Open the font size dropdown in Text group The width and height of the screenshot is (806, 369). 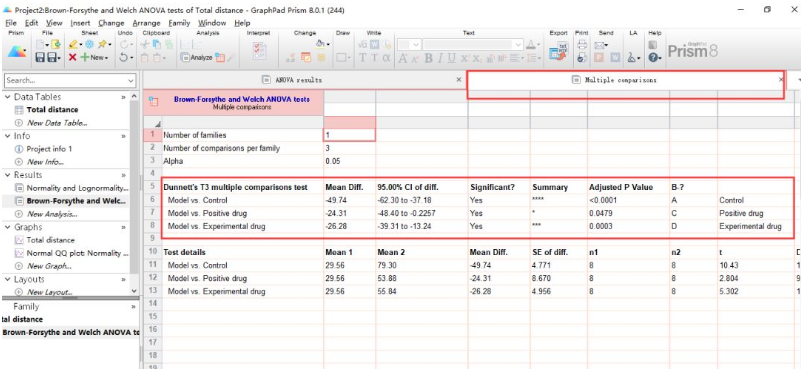coord(416,45)
